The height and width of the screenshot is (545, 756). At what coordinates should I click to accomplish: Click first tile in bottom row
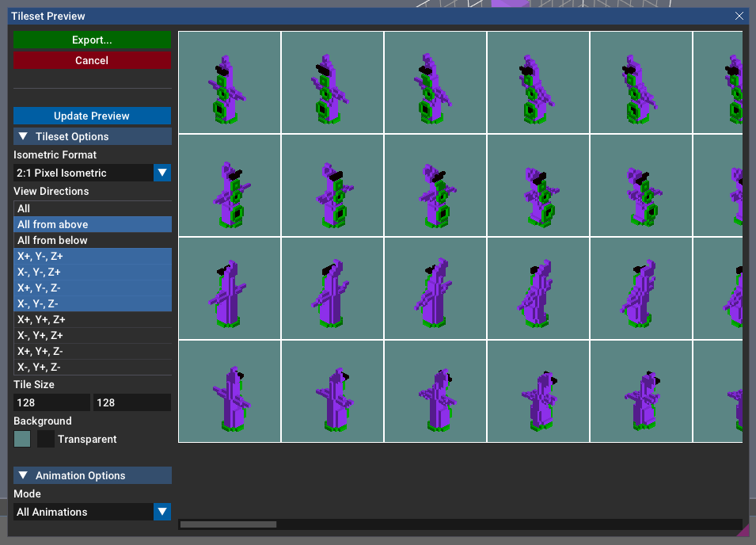tap(230, 391)
